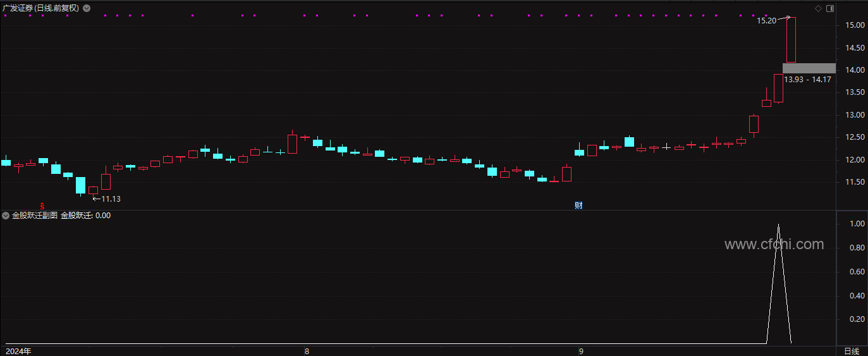Click the 13.00 price axis label
This screenshot has width=868, height=356.
[855, 115]
